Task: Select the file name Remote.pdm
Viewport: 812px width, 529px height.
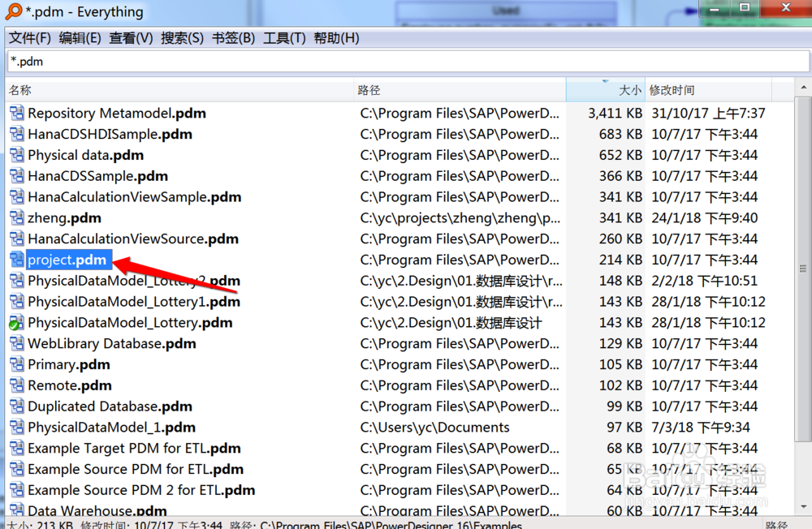Action: [x=70, y=385]
